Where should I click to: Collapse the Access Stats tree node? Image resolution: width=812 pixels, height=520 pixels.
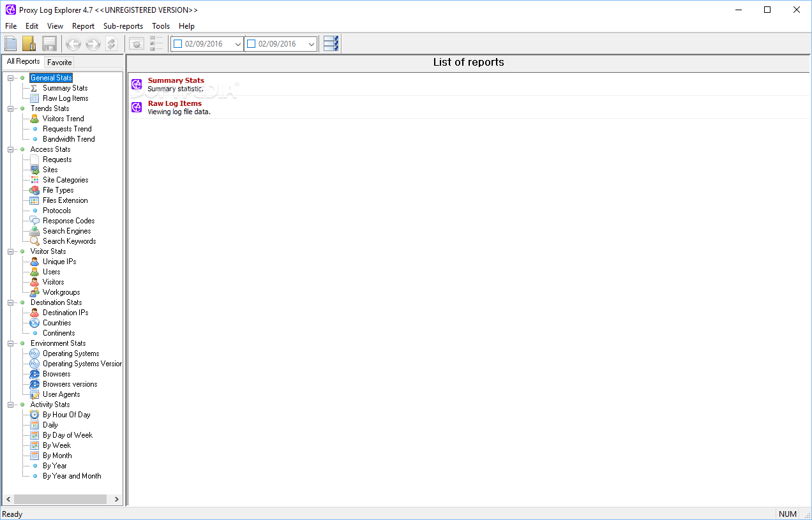pyautogui.click(x=11, y=149)
